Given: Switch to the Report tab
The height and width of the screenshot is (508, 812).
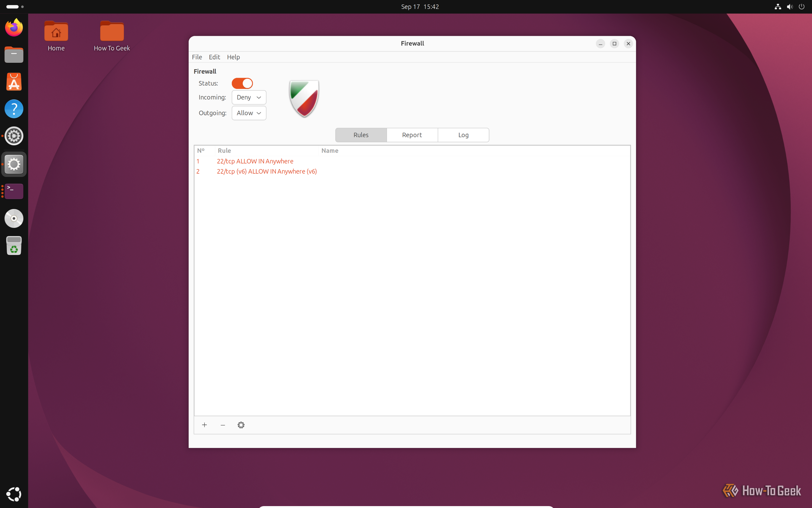Looking at the screenshot, I should pos(412,135).
